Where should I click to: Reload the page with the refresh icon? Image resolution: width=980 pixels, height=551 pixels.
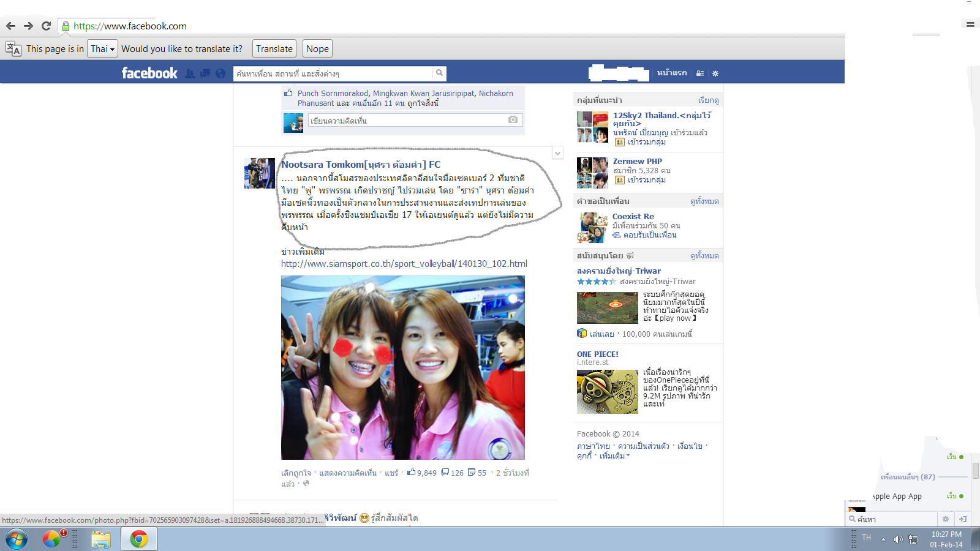(46, 26)
